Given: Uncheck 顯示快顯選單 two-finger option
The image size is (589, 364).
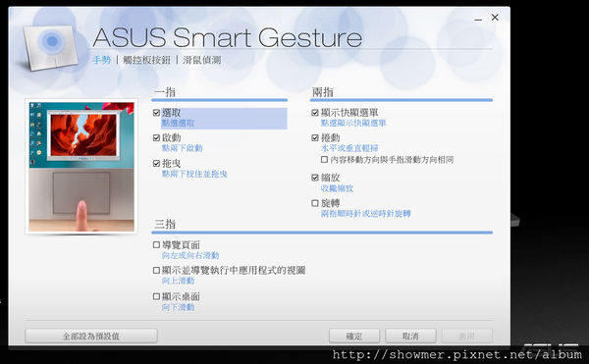Looking at the screenshot, I should point(315,113).
